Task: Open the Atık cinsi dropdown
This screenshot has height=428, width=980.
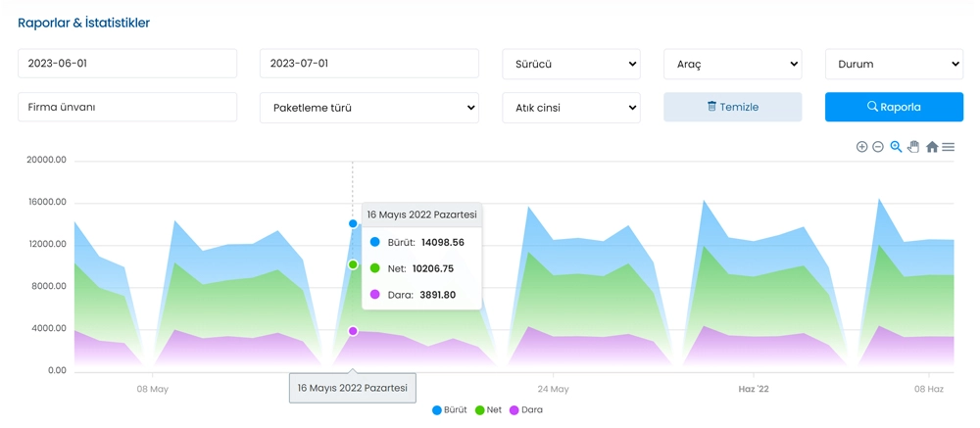Action: click(x=571, y=108)
